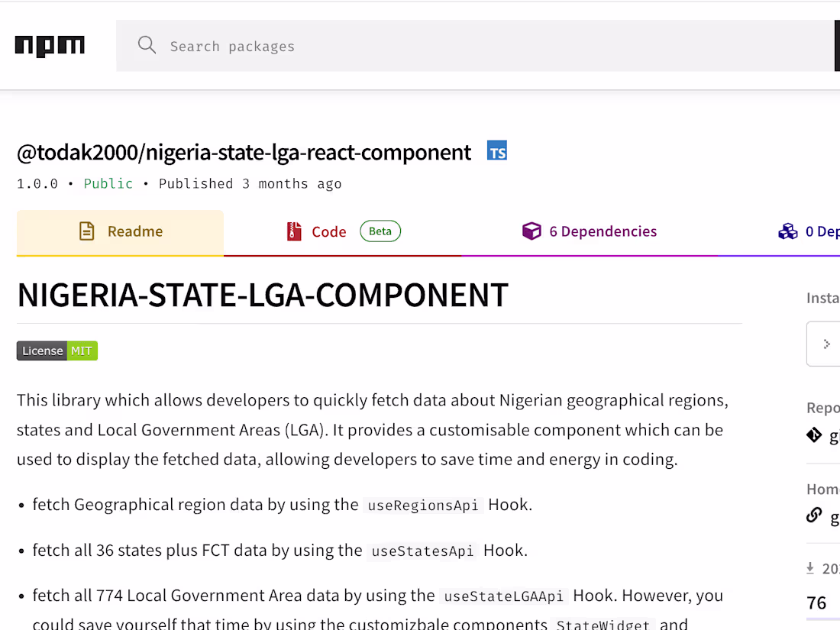Click the Dependencies cube icon

coord(531,231)
